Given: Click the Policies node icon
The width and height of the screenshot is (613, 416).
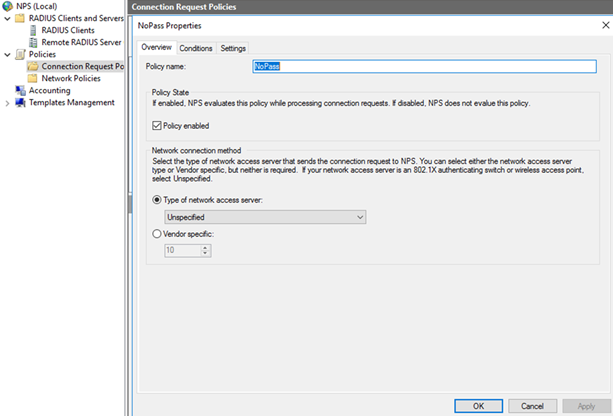Looking at the screenshot, I should tap(20, 54).
